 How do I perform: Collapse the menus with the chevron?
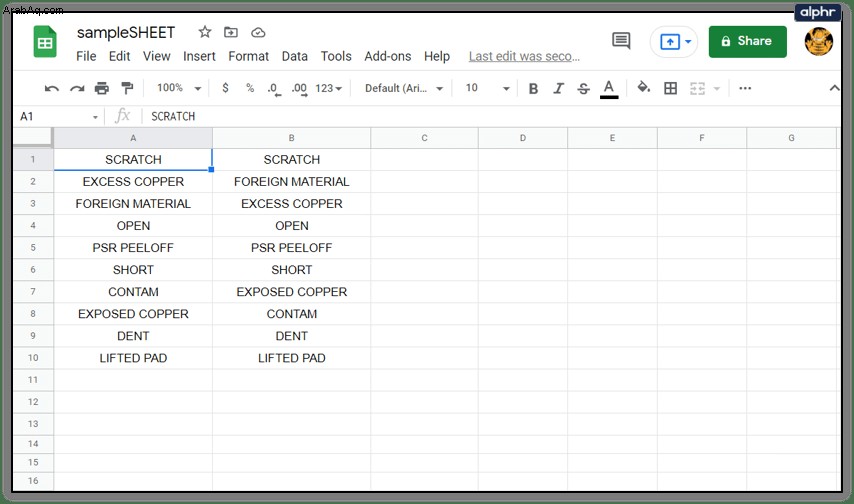tap(834, 88)
